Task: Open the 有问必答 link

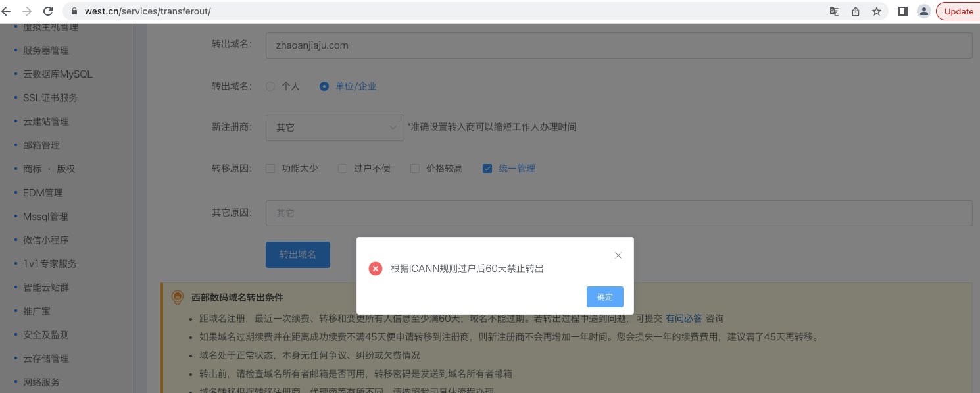Action: pos(683,319)
